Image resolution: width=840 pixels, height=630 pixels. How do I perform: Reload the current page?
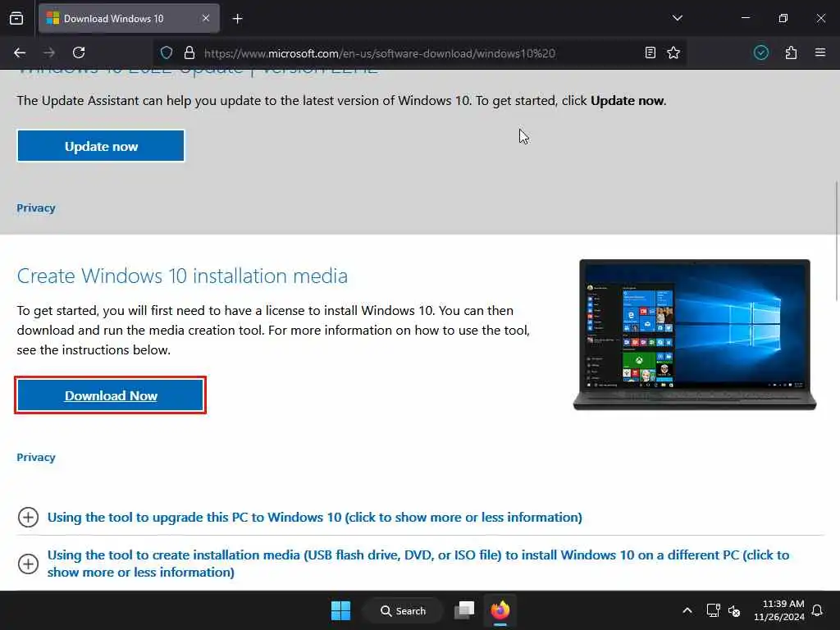pos(79,52)
